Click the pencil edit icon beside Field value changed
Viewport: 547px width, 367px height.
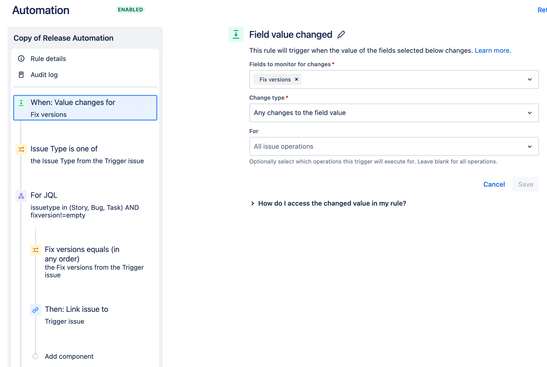pos(341,35)
